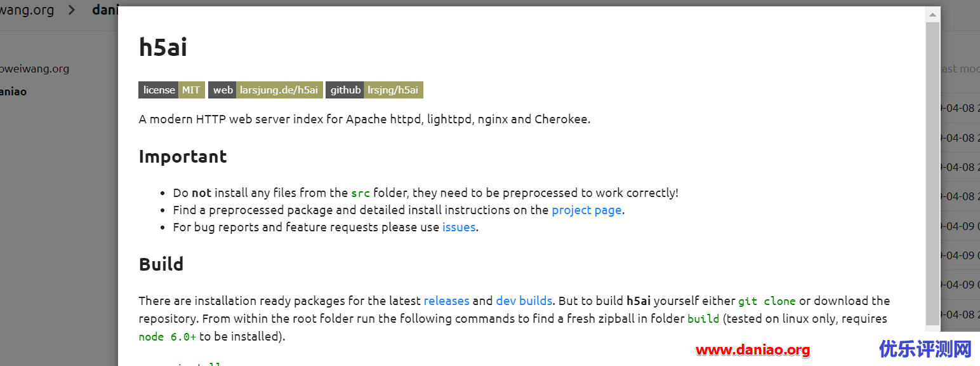Click the scrollbar up arrow
Screen dimensions: 980x366
pyautogui.click(x=932, y=14)
